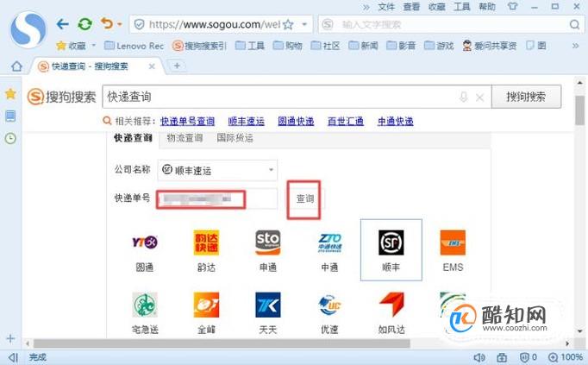
Task: Open the 工具 menu
Action: [461, 7]
